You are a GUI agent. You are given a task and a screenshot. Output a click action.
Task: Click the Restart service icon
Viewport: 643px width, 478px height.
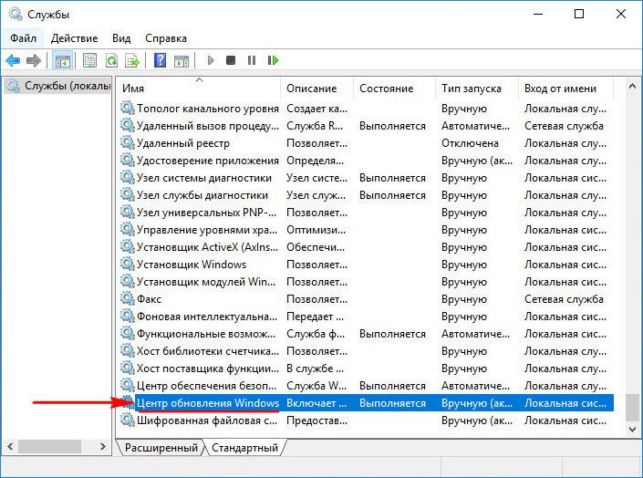273,61
